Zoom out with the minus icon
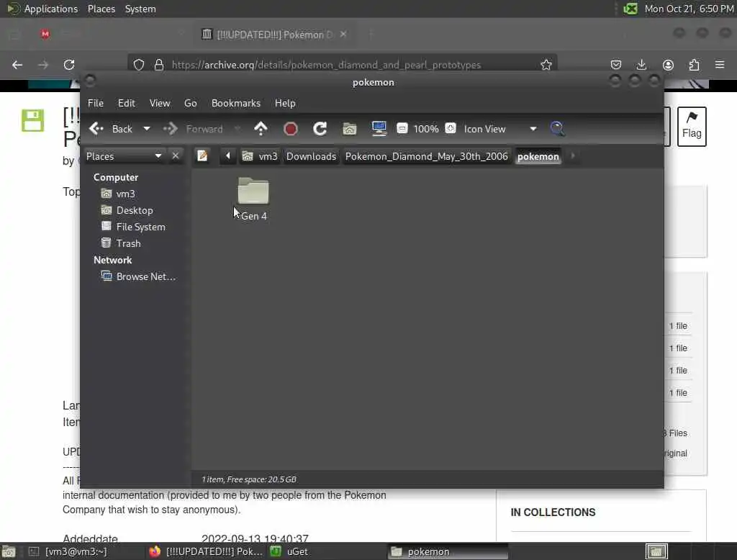Screen dimensions: 737x560 [402, 128]
